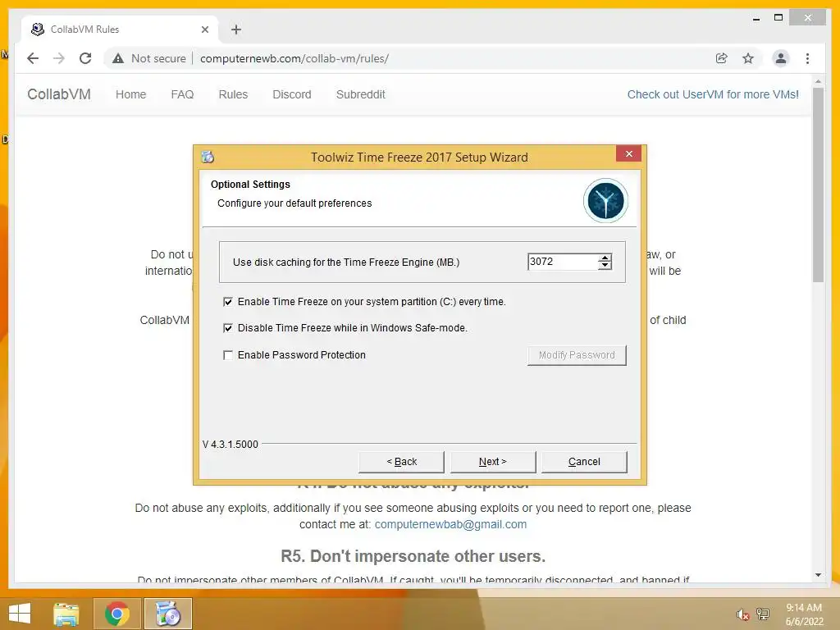Click the scrollbar up arrow

click(818, 81)
